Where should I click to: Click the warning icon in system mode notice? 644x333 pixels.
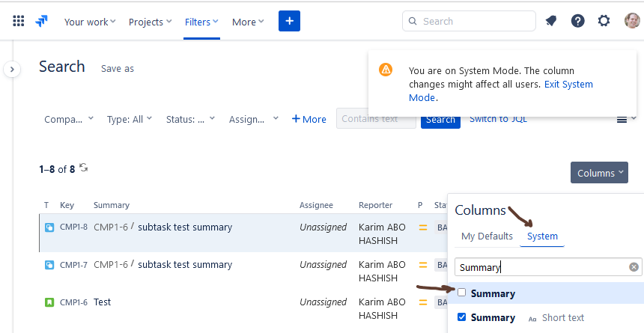[x=385, y=70]
